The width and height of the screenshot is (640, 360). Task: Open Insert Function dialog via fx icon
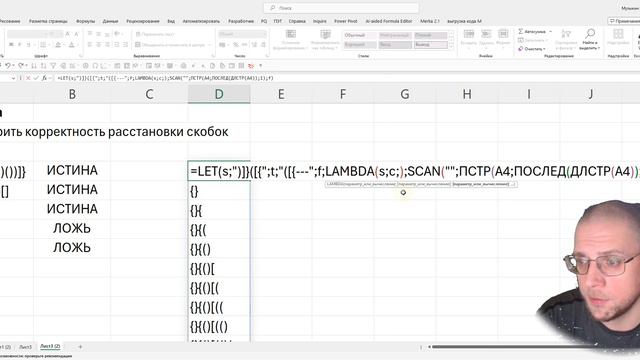pyautogui.click(x=44, y=78)
